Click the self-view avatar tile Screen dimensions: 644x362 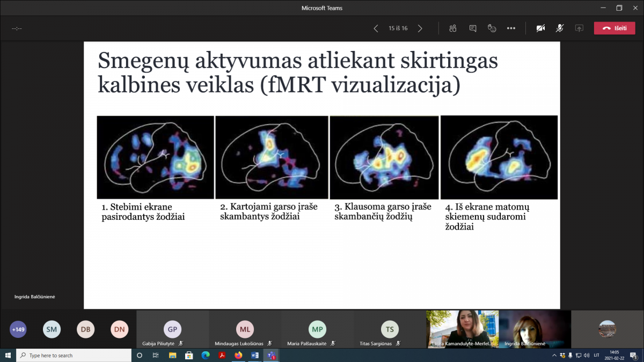pyautogui.click(x=607, y=329)
